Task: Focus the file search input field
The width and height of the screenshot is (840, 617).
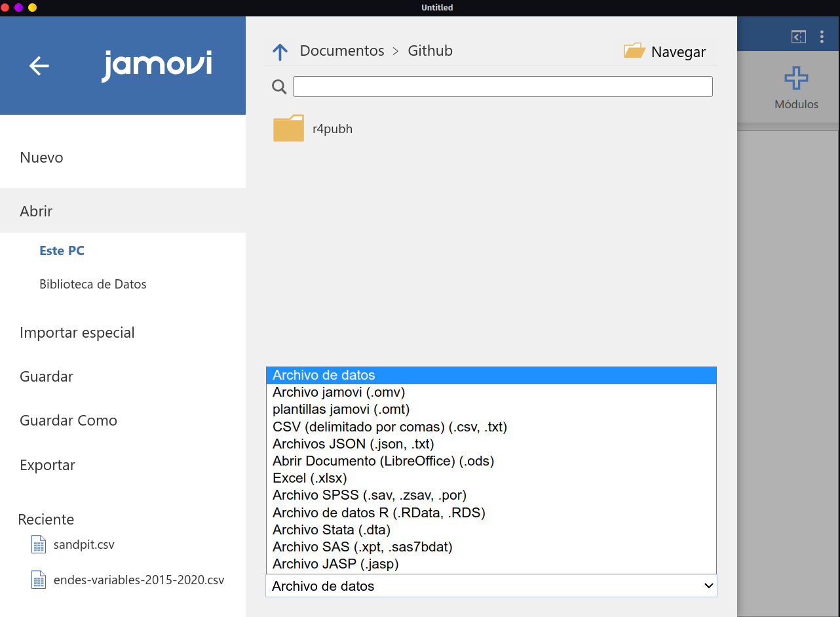Action: coord(503,87)
